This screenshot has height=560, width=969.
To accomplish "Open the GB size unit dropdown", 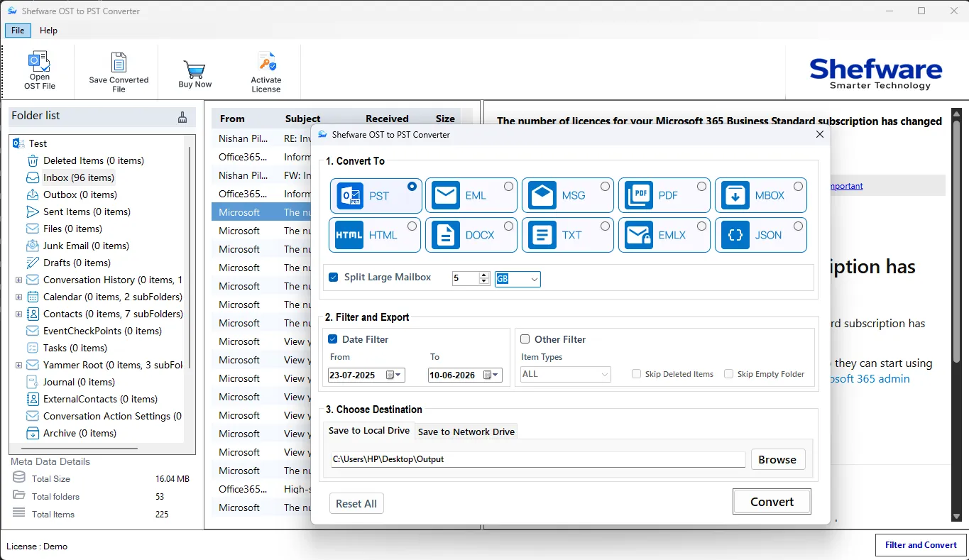I will (x=518, y=279).
